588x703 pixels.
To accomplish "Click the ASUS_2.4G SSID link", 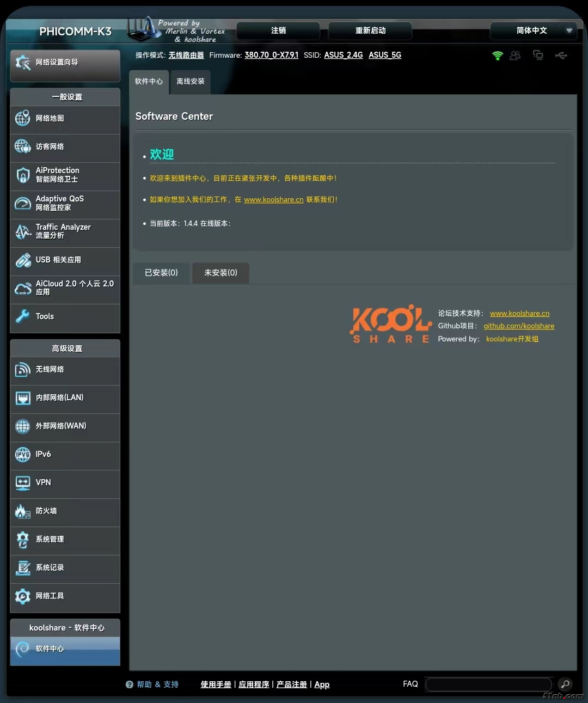I will point(343,55).
